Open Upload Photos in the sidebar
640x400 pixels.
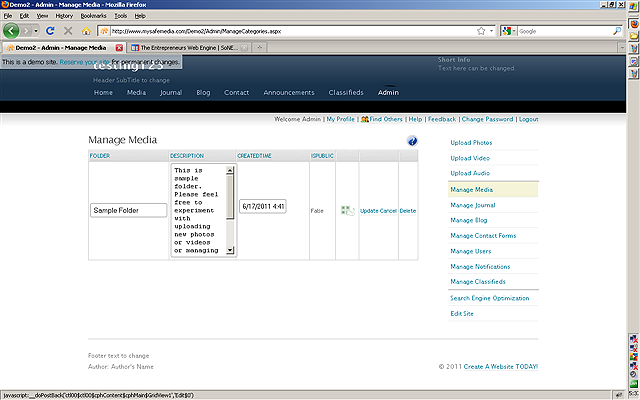[x=471, y=143]
